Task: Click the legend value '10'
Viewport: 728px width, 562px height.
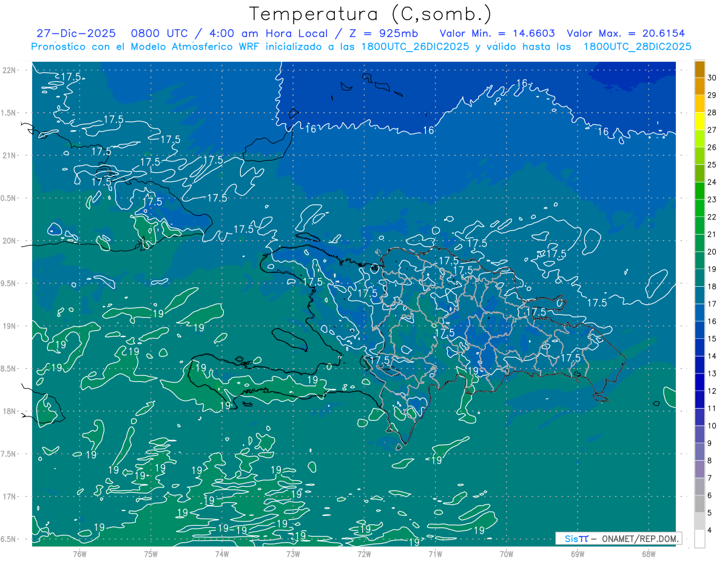Action: pyautogui.click(x=712, y=426)
